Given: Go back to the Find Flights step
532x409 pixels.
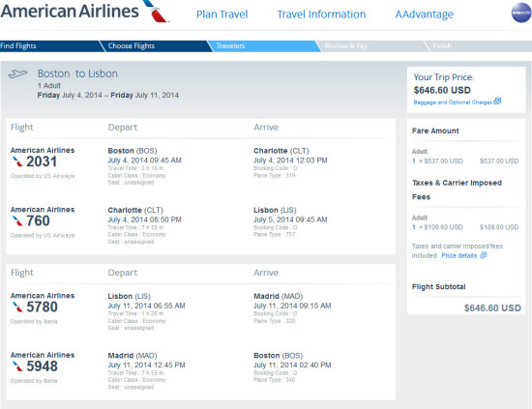Looking at the screenshot, I should coord(50,46).
